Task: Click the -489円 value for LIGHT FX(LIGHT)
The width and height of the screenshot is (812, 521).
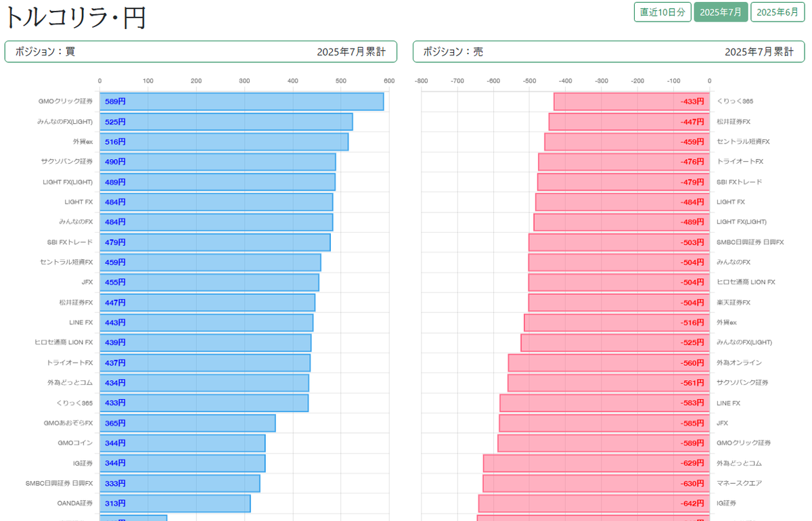Action: click(x=692, y=222)
